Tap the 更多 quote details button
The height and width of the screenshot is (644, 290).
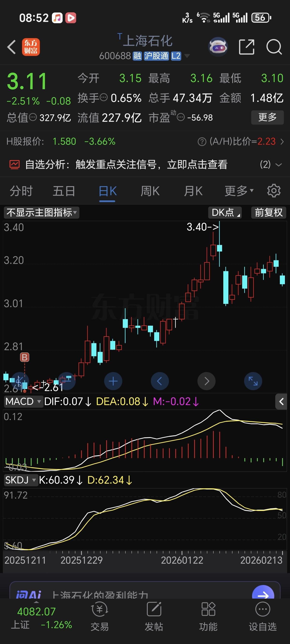tap(268, 117)
